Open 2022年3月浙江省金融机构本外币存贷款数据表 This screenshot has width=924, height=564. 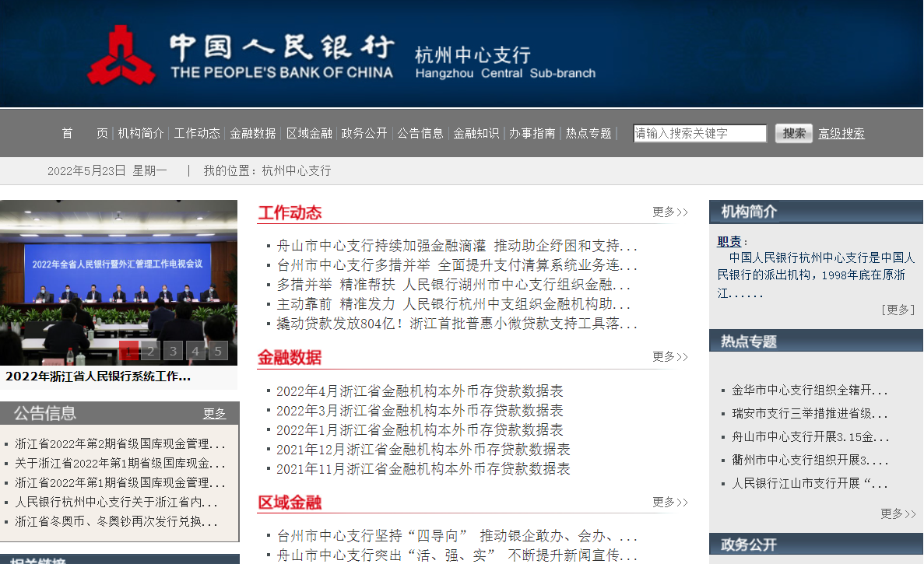point(420,410)
